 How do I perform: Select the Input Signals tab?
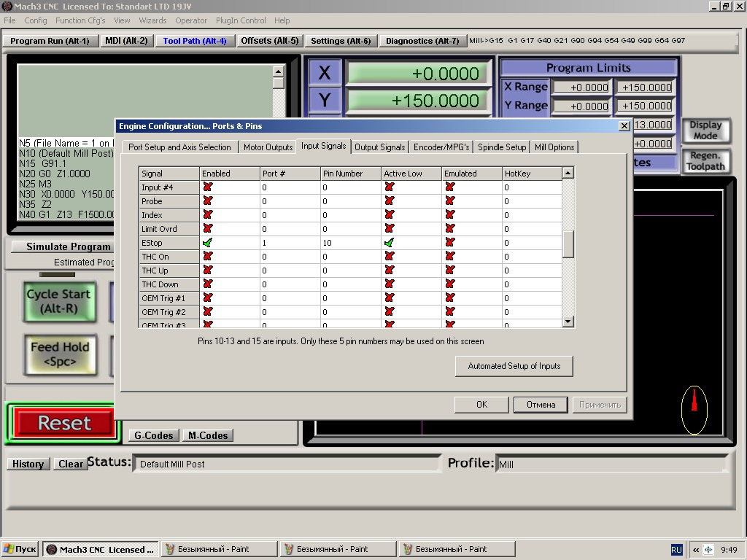click(x=323, y=146)
